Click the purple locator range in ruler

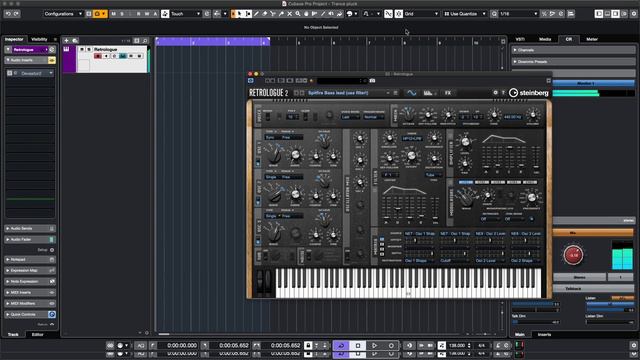tap(213, 42)
